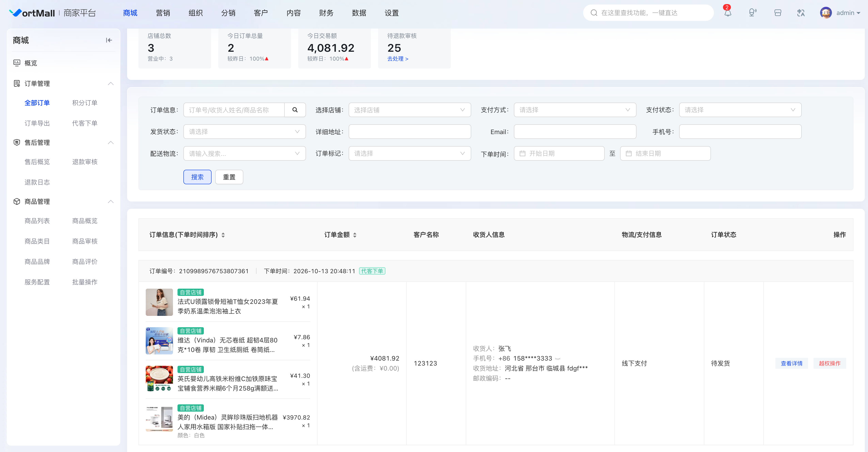Open the 订单标记 dropdown
868x452 pixels.
pos(409,153)
